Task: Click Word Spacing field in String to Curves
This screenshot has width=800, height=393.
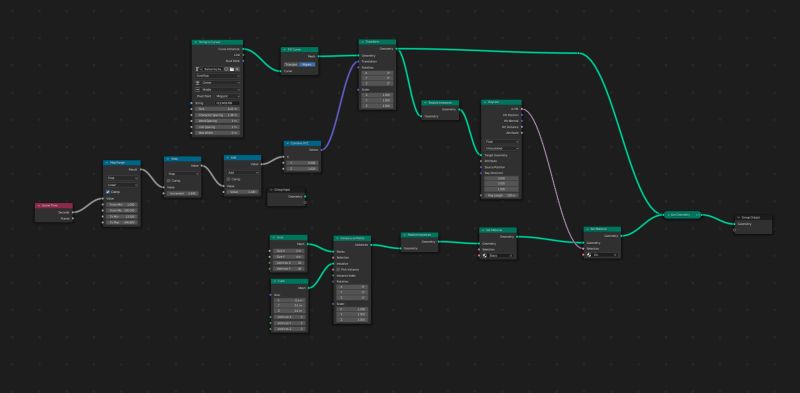Action: click(218, 121)
